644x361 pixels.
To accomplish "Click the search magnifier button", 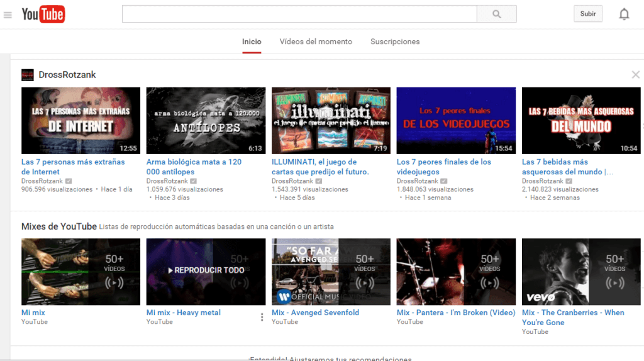I will [x=497, y=14].
